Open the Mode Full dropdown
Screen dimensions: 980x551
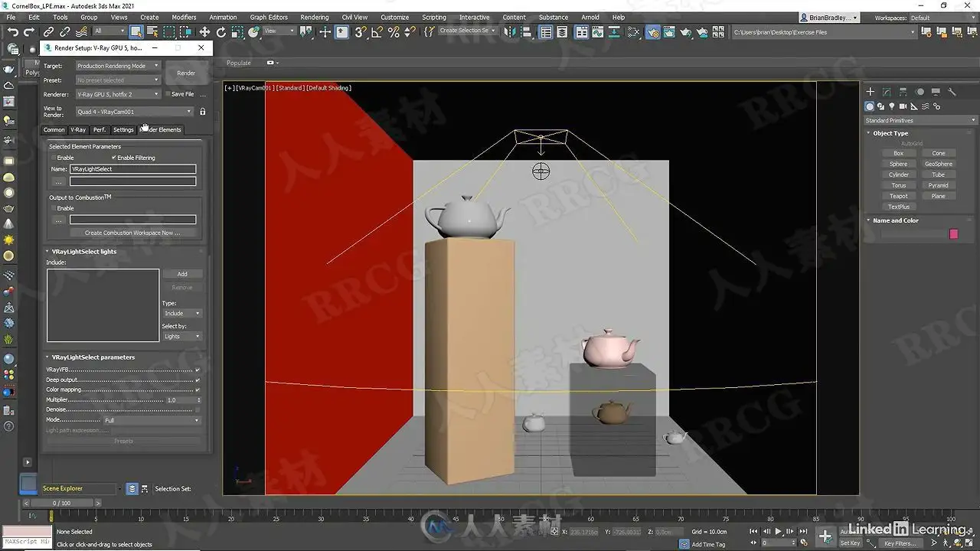click(152, 420)
